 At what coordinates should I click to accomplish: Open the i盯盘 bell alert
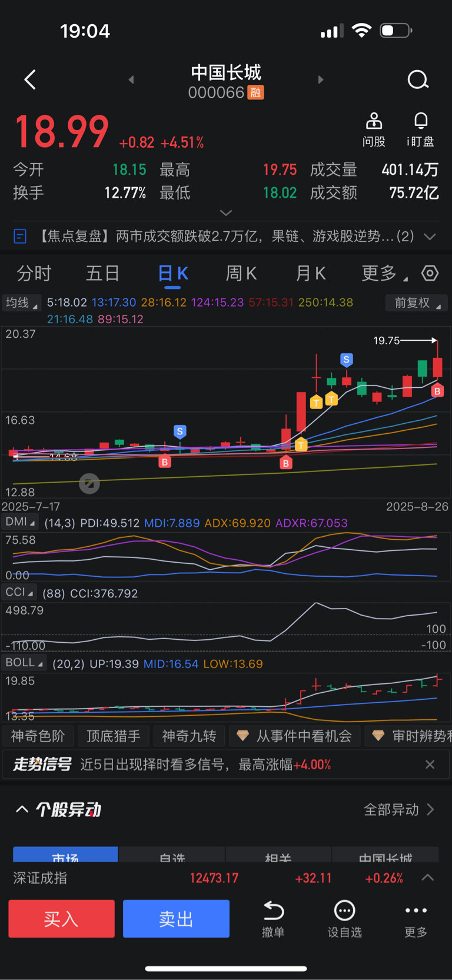pyautogui.click(x=420, y=129)
